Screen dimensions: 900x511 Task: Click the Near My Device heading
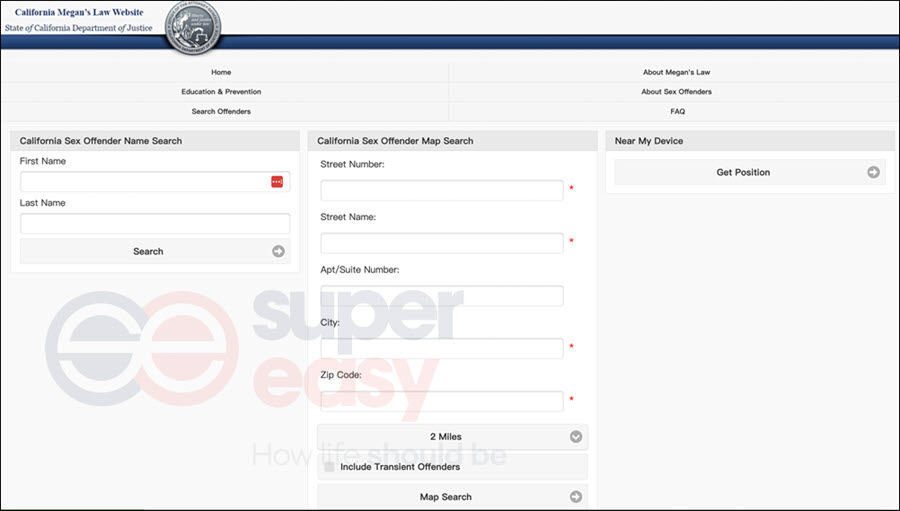click(649, 141)
